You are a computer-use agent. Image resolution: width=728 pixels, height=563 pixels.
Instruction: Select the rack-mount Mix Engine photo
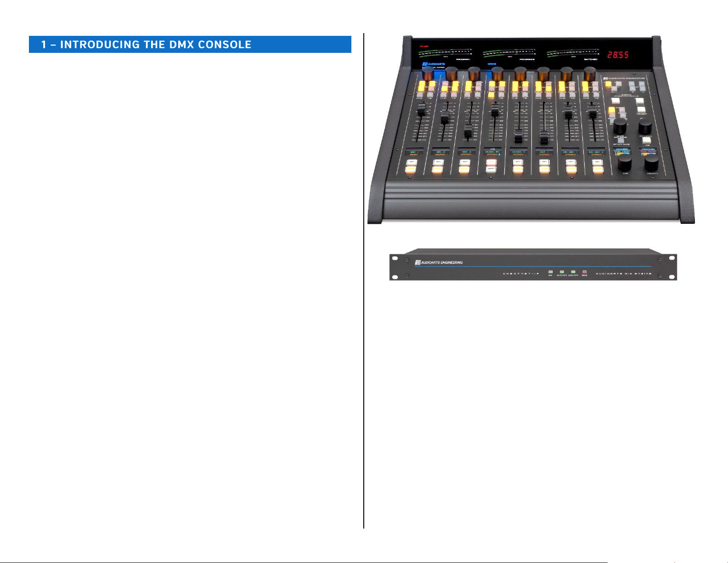pyautogui.click(x=533, y=264)
